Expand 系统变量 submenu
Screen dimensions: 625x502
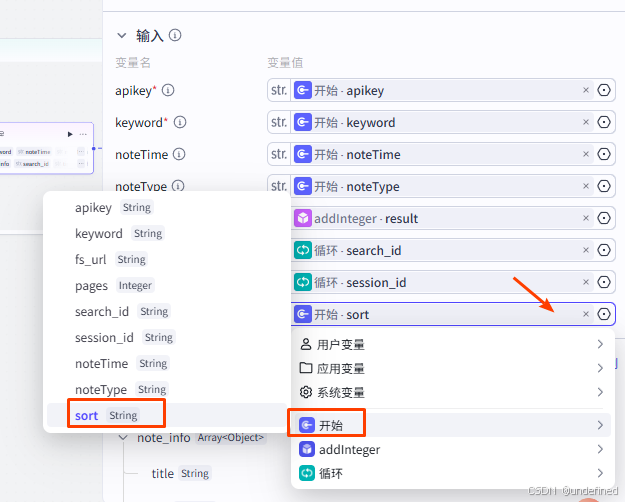452,392
